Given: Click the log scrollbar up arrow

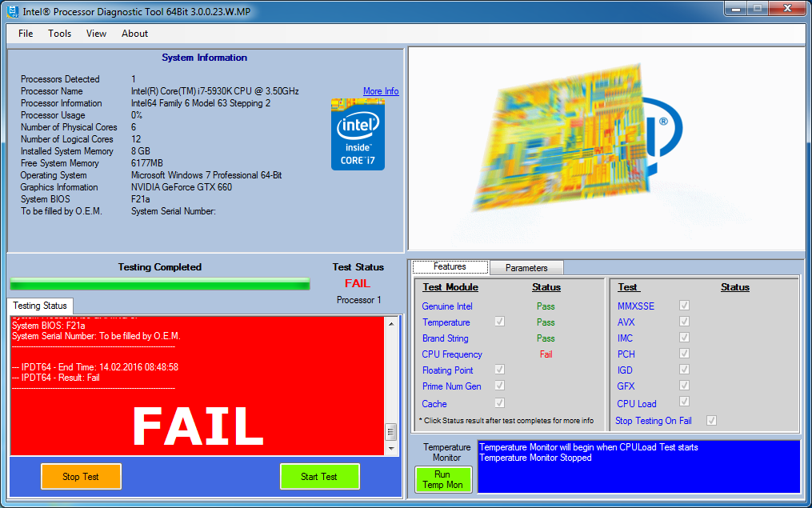Looking at the screenshot, I should point(391,324).
